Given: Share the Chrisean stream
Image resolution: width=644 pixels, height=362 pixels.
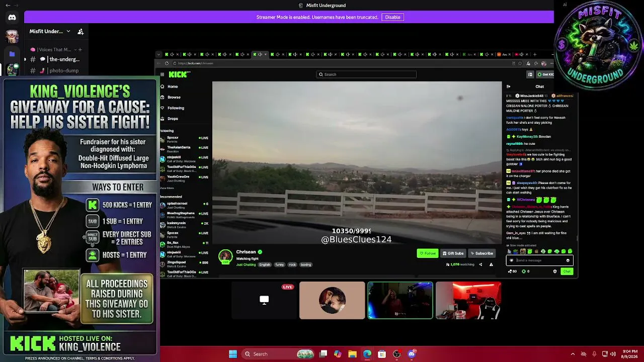Looking at the screenshot, I should coord(480,264).
